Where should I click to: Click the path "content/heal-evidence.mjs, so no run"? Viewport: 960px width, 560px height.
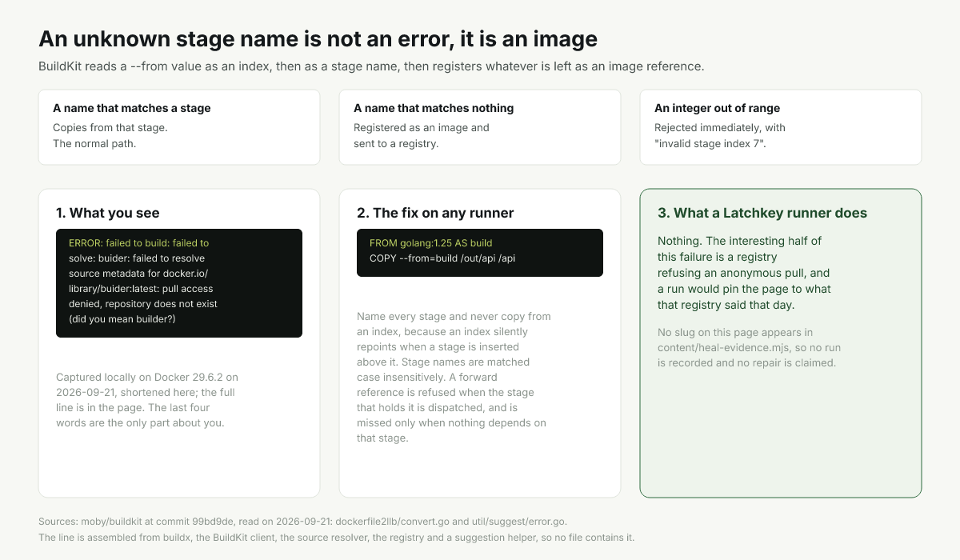point(749,347)
